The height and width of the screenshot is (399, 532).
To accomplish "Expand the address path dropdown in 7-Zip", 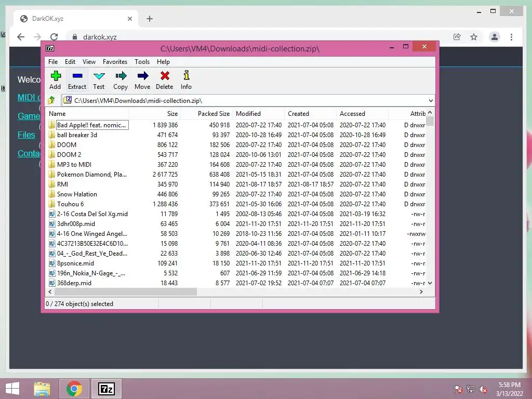I will tap(431, 100).
